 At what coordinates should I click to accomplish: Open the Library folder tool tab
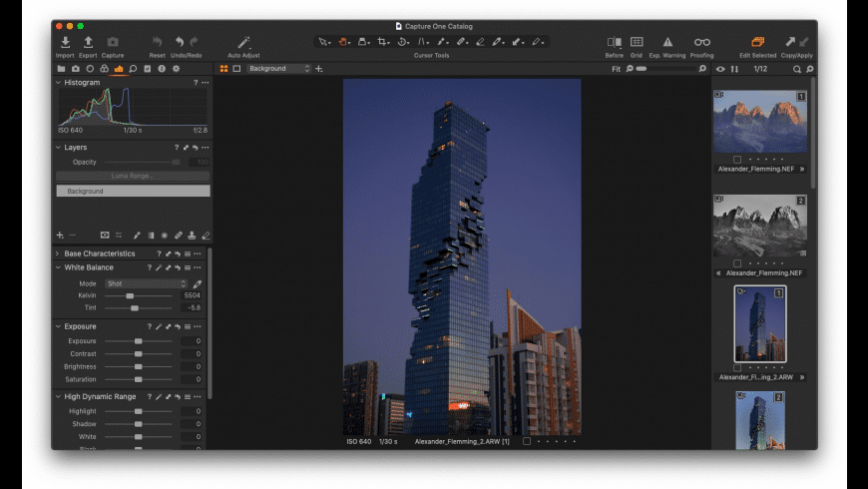pyautogui.click(x=61, y=69)
